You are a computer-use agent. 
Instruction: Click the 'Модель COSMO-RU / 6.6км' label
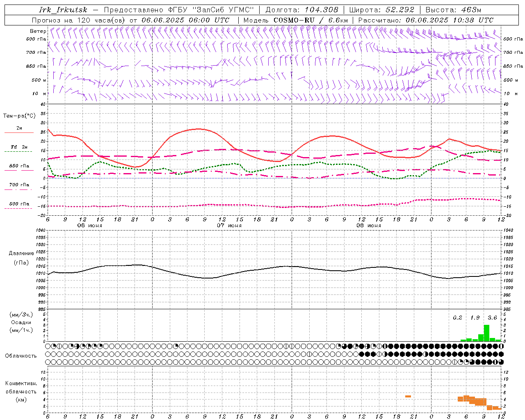(296, 20)
